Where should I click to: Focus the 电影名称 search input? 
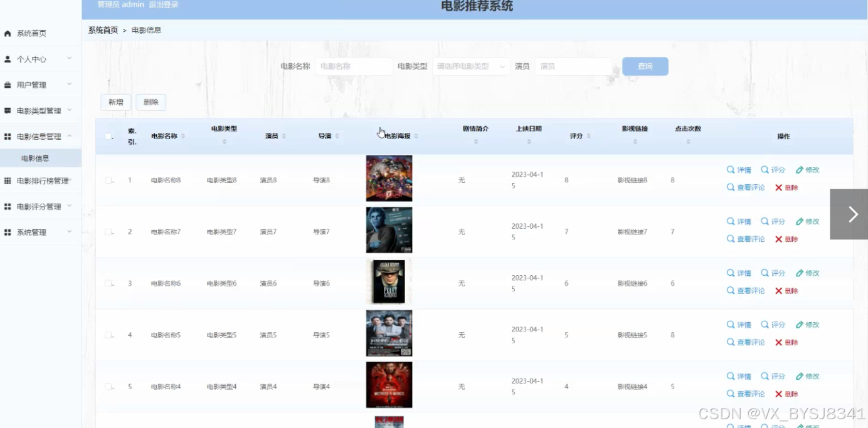[x=354, y=66]
